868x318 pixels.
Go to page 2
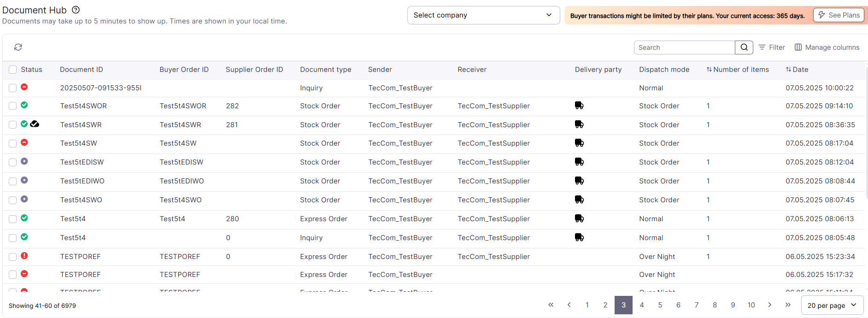click(605, 305)
